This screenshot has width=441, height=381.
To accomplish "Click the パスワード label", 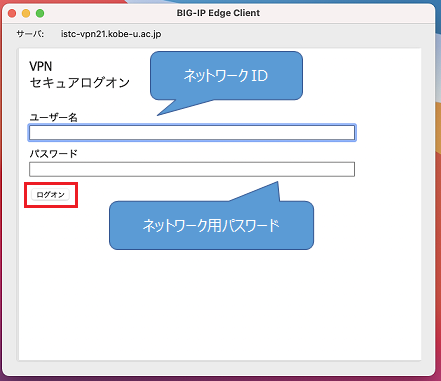I will click(53, 154).
